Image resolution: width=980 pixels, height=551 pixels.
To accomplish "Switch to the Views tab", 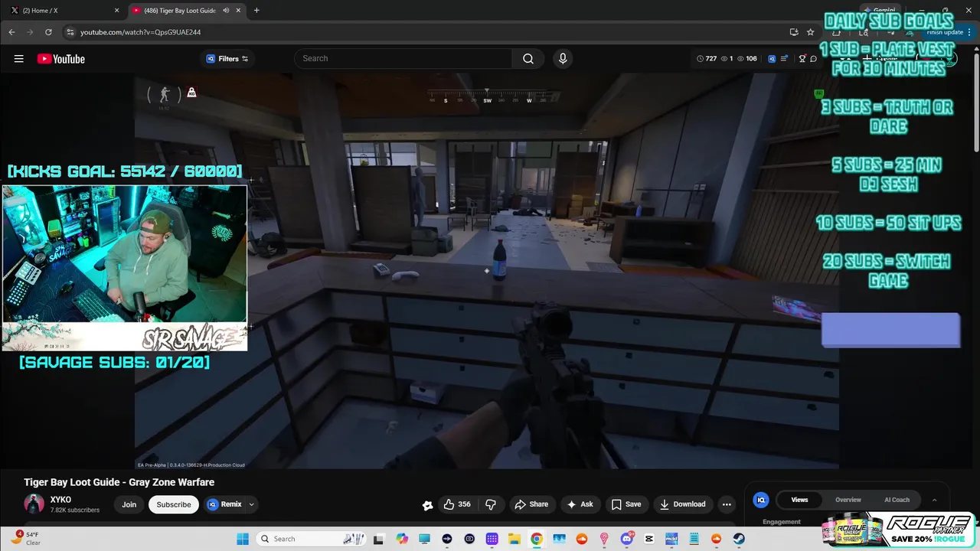I will pos(799,500).
